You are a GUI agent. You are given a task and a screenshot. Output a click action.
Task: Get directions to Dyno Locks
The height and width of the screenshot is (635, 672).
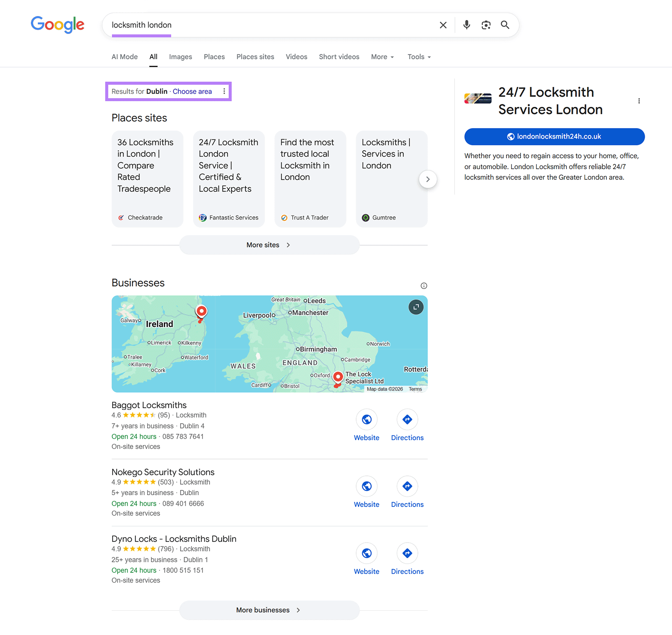[407, 559]
